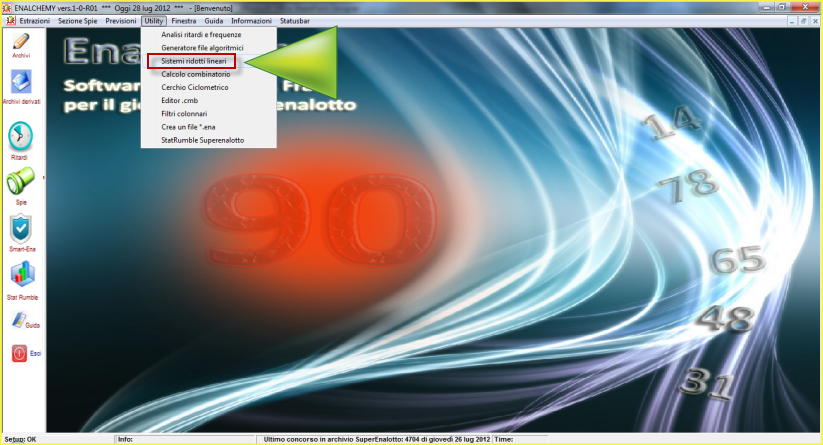Launch Smart-Ena shield icon
This screenshot has width=823, height=445.
pos(21,229)
